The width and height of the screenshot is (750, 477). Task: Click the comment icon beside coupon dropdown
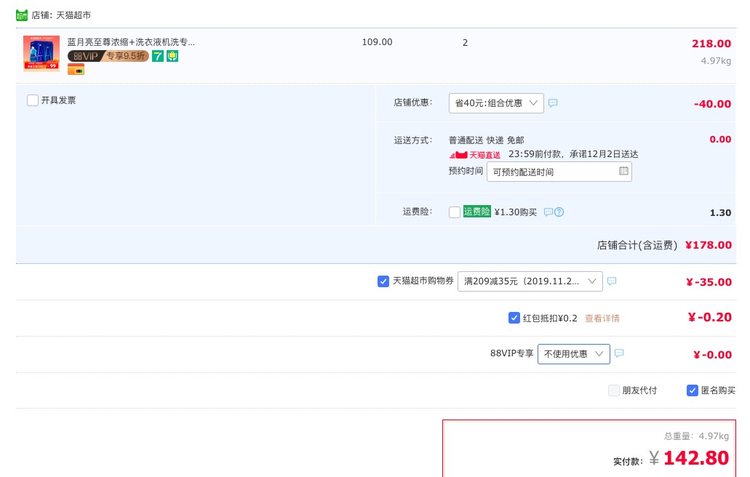tap(612, 281)
